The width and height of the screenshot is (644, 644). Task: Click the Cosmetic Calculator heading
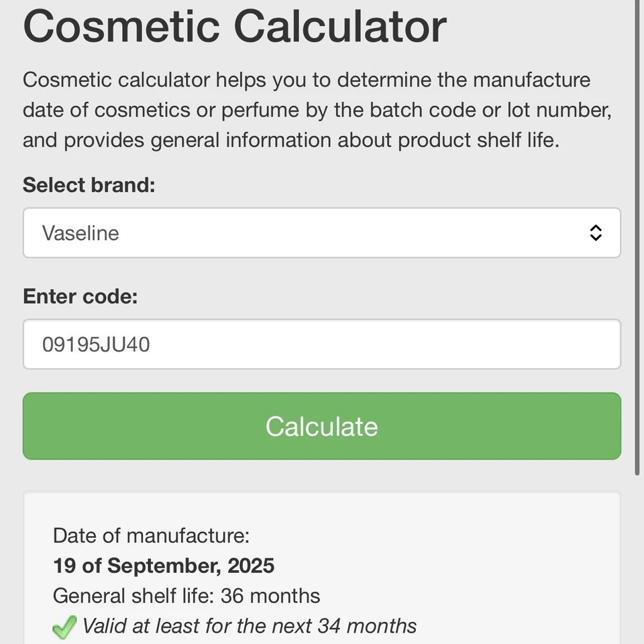(x=233, y=27)
